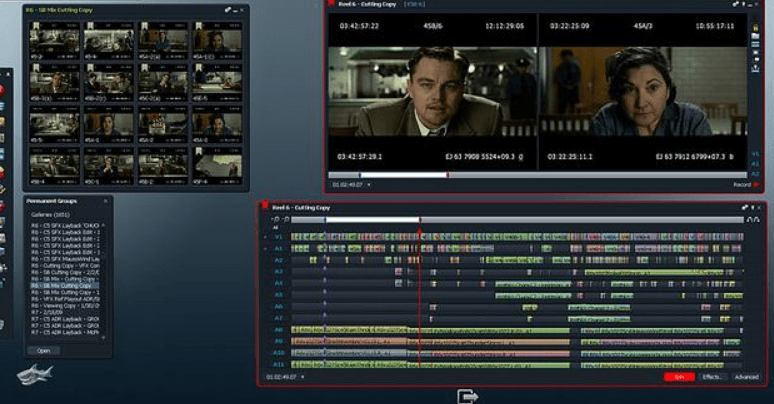
Task: Click the left viewer image of the man
Action: tap(433, 92)
